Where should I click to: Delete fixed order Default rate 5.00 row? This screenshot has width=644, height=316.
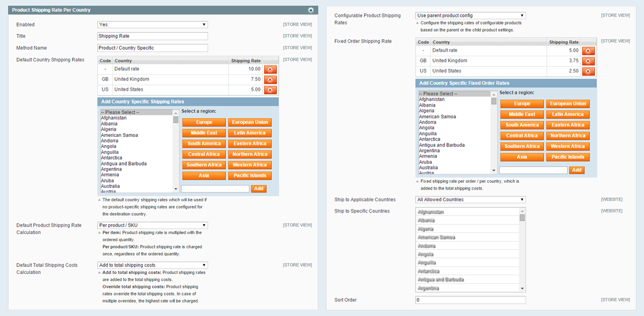coord(588,51)
